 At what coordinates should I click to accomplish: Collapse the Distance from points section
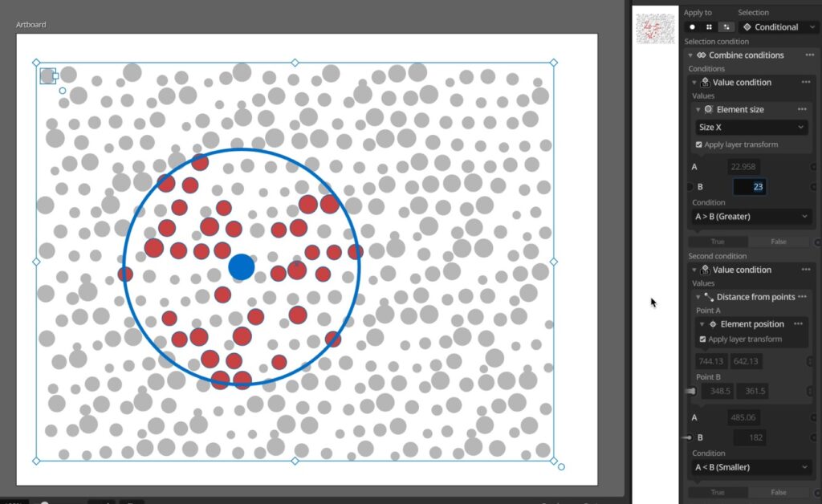point(698,297)
